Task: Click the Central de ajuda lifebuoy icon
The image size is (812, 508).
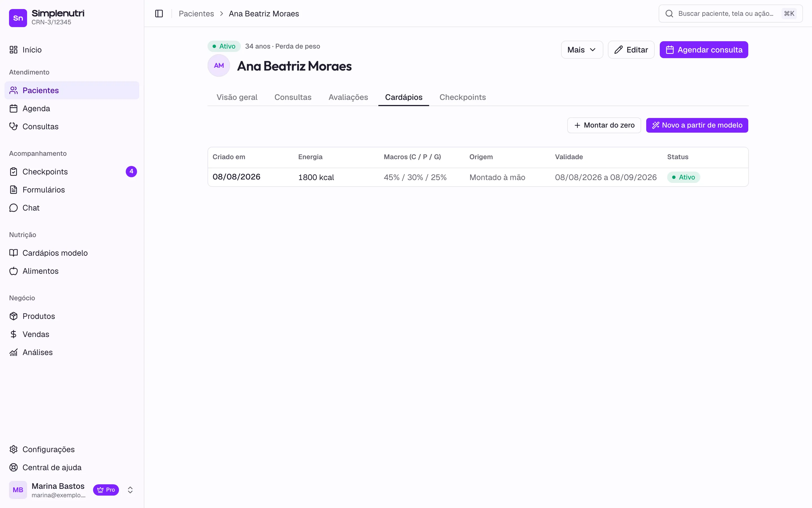Action: pos(14,468)
